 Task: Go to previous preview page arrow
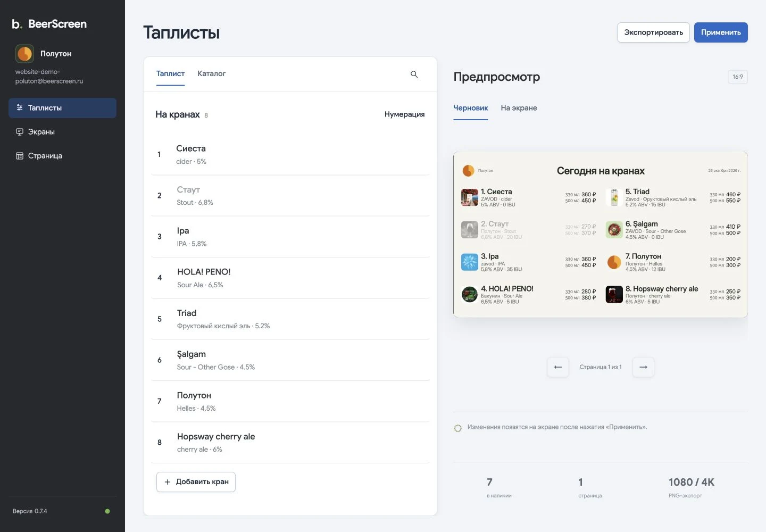click(x=558, y=367)
